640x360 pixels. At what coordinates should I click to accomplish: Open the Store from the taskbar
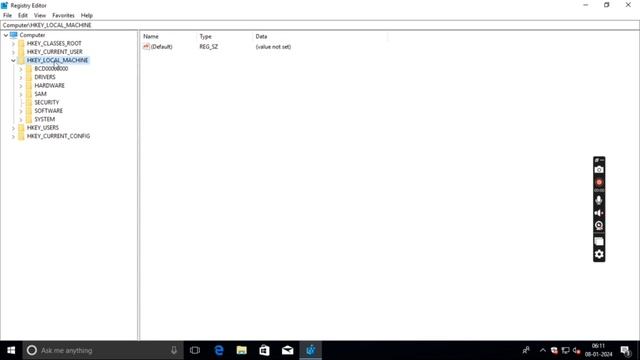[264, 350]
